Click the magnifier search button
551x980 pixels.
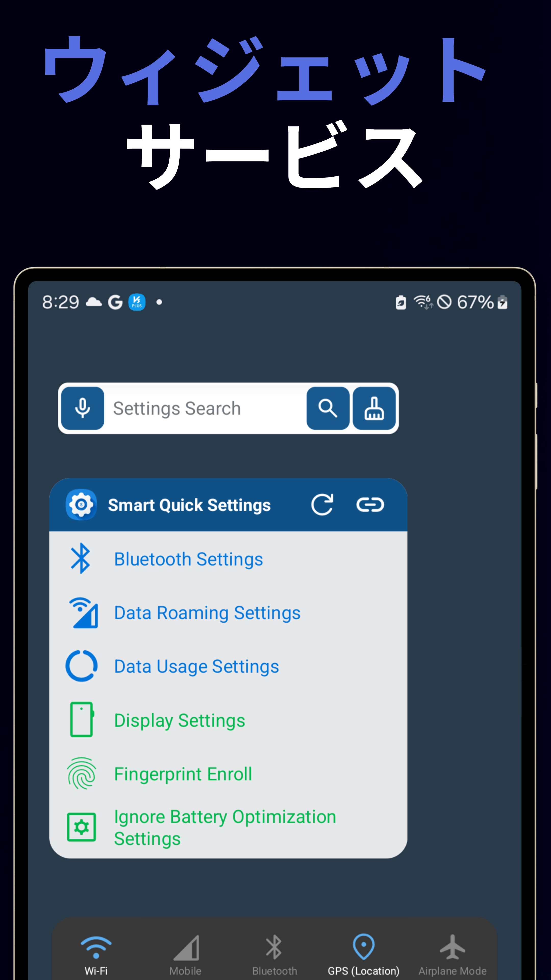328,408
